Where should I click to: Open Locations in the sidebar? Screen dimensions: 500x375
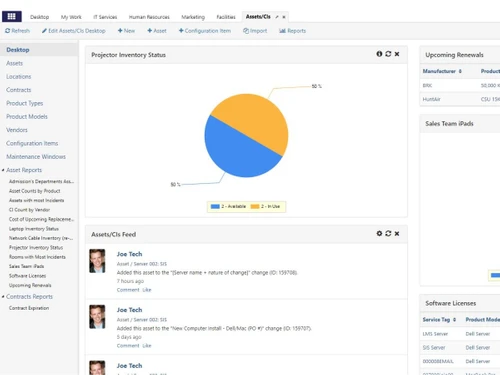[18, 76]
